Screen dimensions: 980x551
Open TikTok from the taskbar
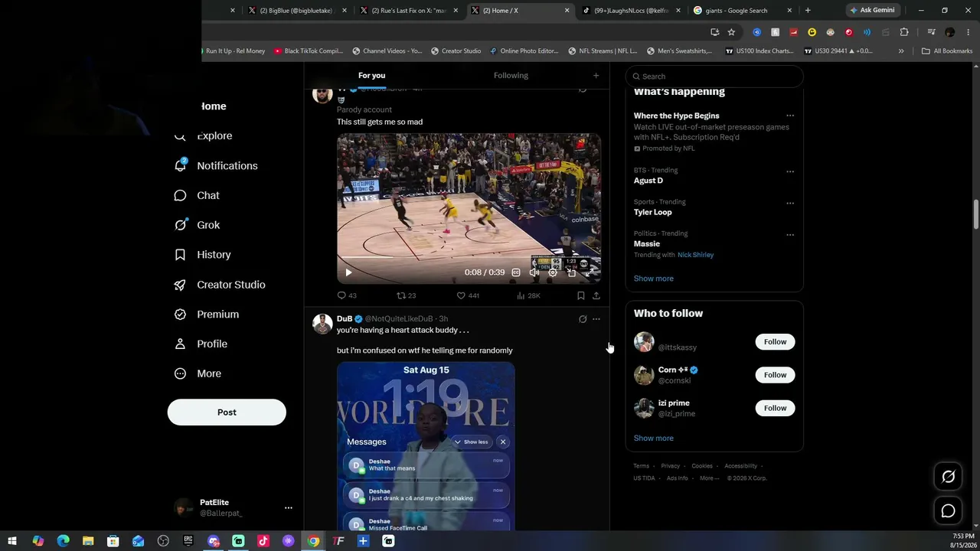pyautogui.click(x=263, y=541)
